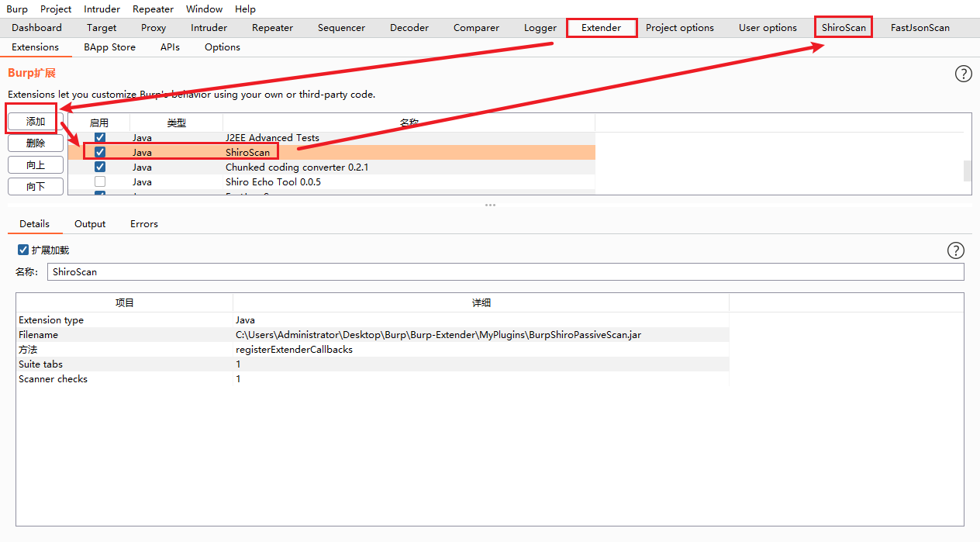This screenshot has height=542, width=980.
Task: Open the Burp menu
Action: [x=16, y=9]
